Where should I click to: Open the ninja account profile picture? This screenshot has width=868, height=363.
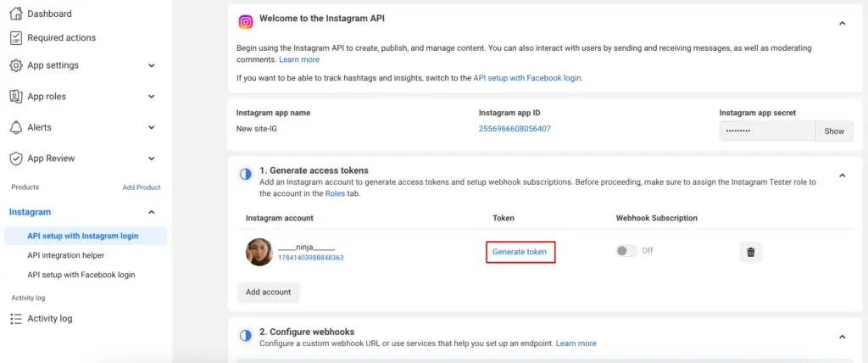[x=259, y=252]
